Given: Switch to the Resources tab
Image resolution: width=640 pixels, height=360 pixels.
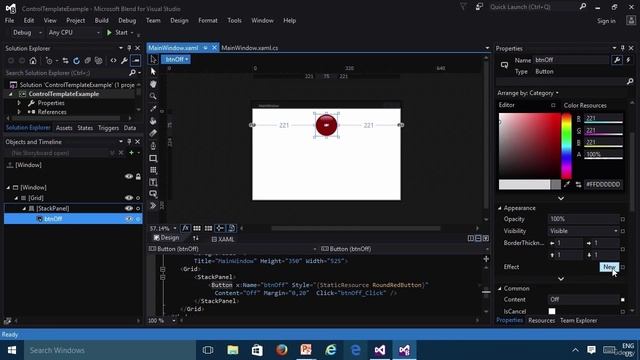Looking at the screenshot, I should 542,320.
